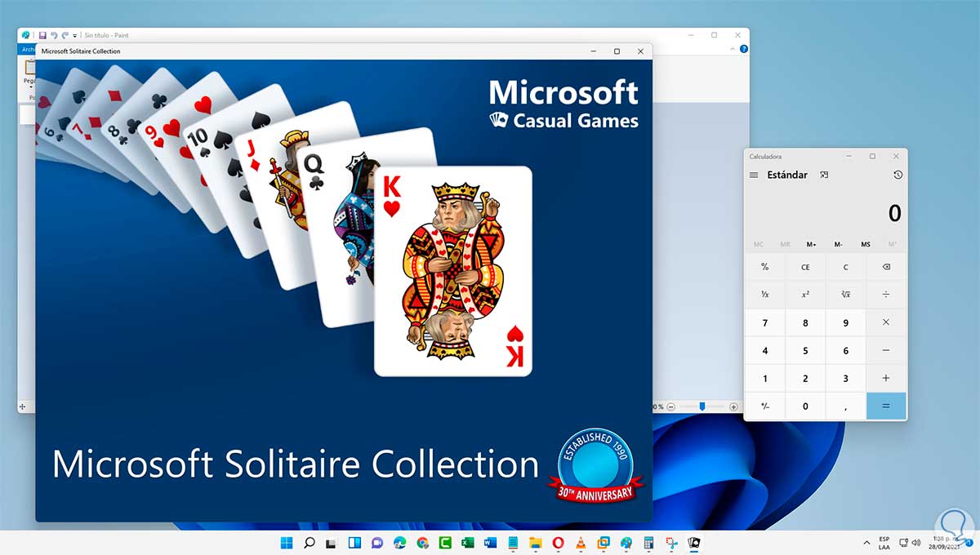Maximize the Microsoft Solitaire Collection window
The width and height of the screenshot is (980, 555).
(x=617, y=51)
